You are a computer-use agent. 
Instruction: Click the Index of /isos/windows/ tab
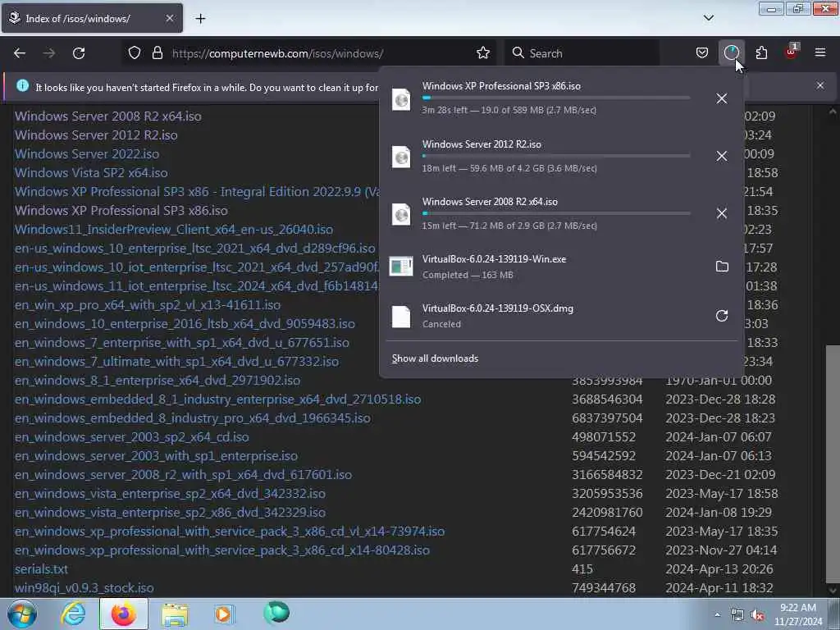point(92,18)
